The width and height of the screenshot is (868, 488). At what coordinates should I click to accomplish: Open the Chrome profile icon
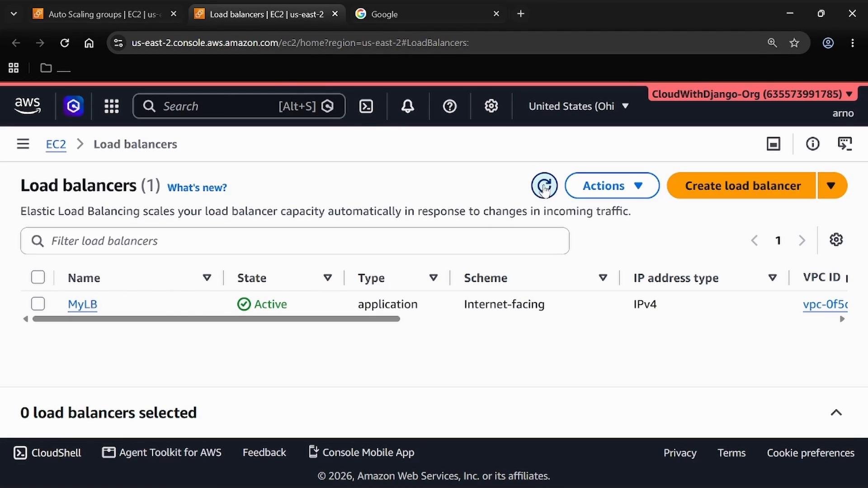828,43
